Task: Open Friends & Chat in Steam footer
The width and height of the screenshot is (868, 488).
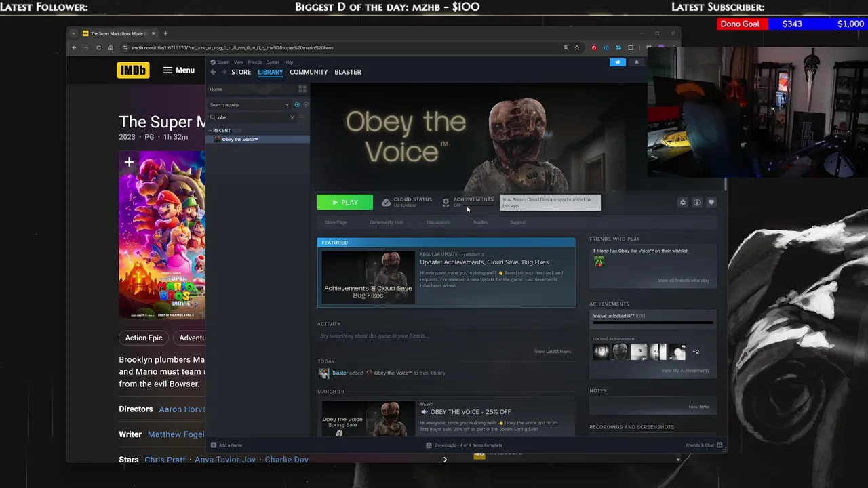Action: pos(704,445)
